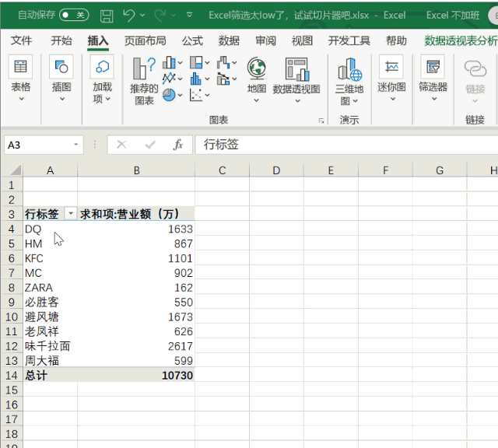
Task: Insert scatter or bubble chart icon
Action: coord(196,95)
